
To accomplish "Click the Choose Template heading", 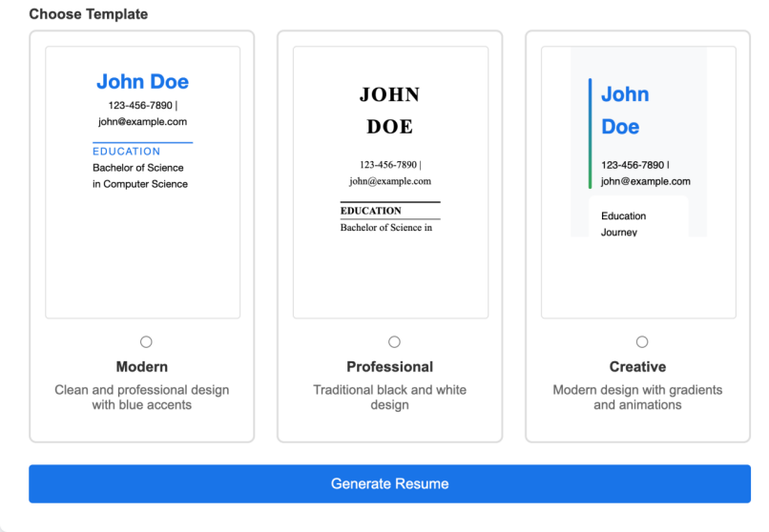I will 89,13.
